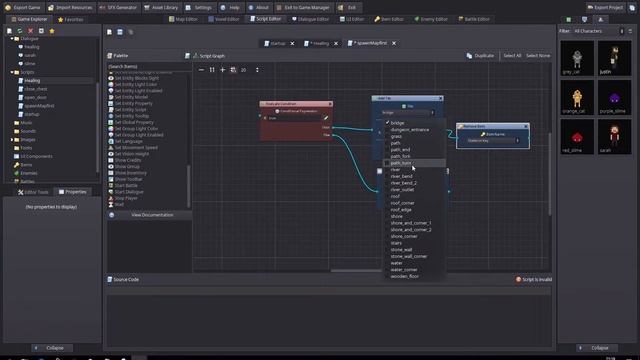Screen dimensions: 640x360
Task: Click the red delete icon in Game Explorer
Action: click(x=30, y=31)
